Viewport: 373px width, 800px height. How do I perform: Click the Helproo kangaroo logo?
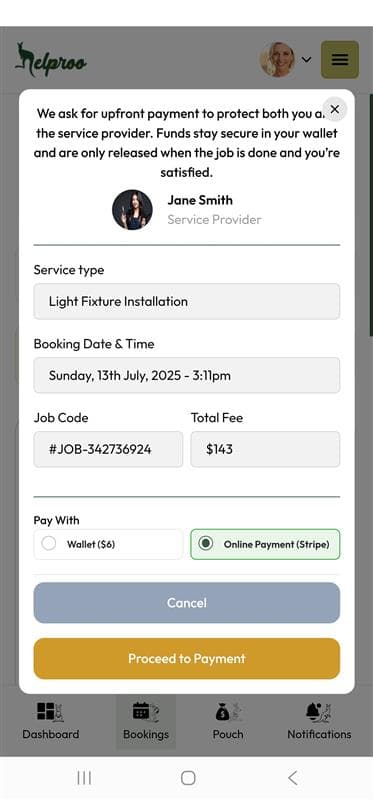(x=51, y=60)
